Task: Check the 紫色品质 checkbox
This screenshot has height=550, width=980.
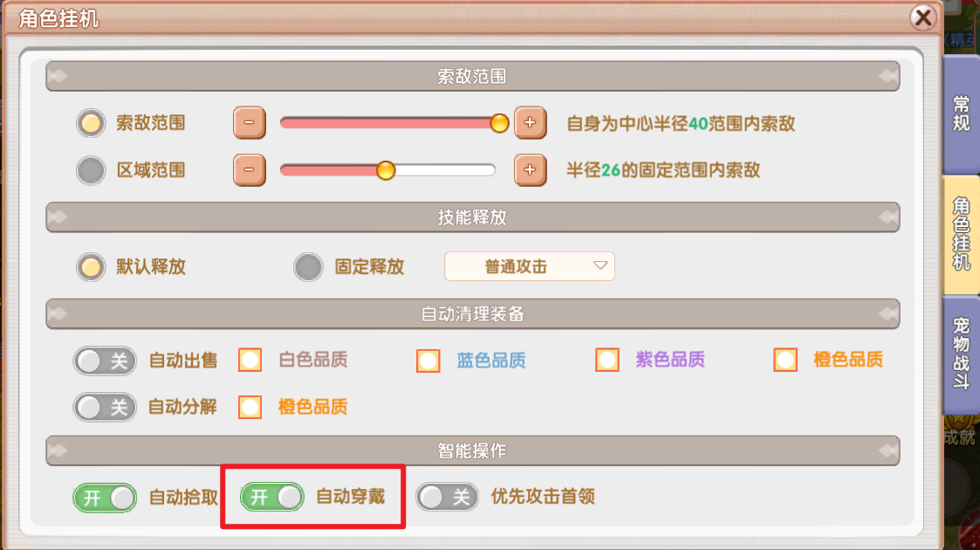Action: coord(607,360)
